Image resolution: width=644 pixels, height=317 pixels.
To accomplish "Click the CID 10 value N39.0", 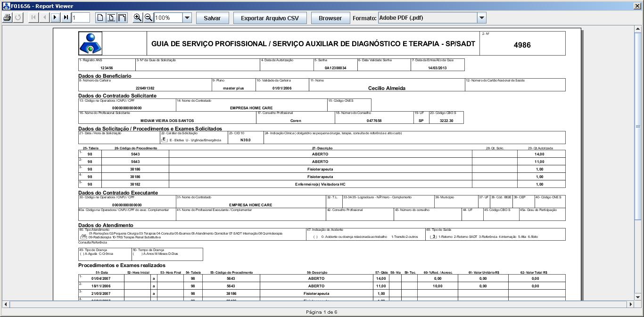I will tap(246, 140).
